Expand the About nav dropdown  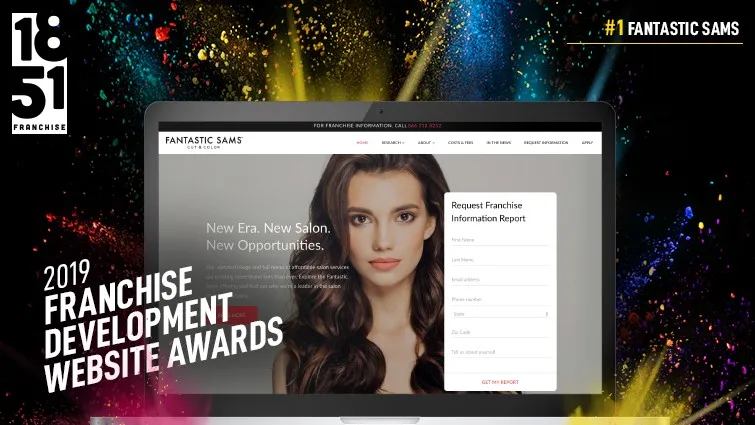426,143
